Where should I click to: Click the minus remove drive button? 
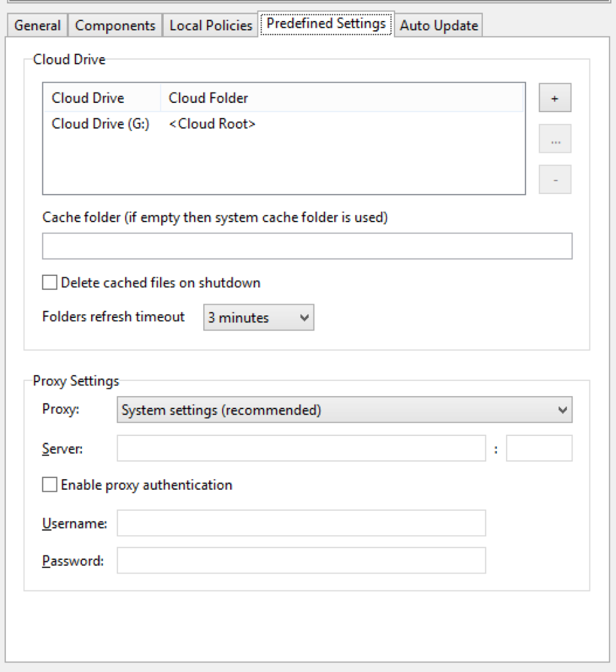point(554,180)
